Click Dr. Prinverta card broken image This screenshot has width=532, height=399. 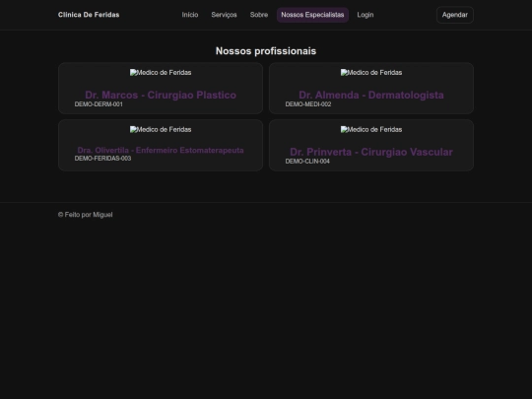point(371,130)
